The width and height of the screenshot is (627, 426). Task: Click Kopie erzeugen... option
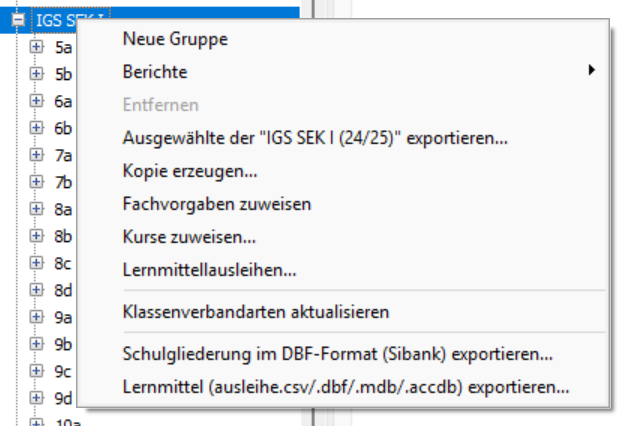(x=189, y=171)
